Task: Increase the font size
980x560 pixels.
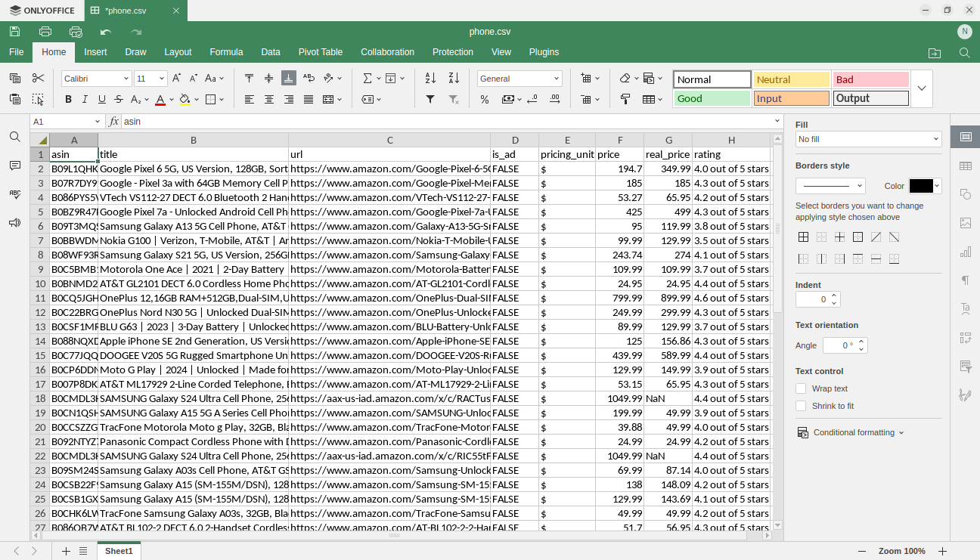Action: tap(177, 78)
